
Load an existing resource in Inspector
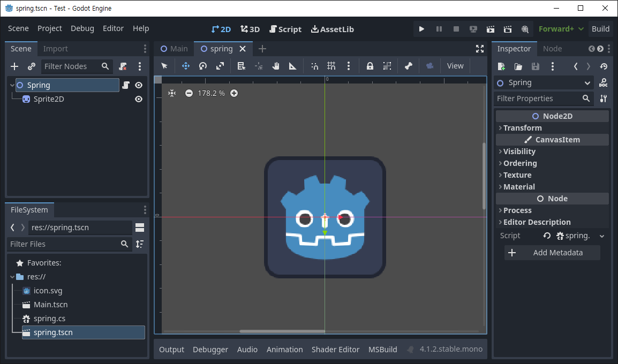pyautogui.click(x=518, y=66)
